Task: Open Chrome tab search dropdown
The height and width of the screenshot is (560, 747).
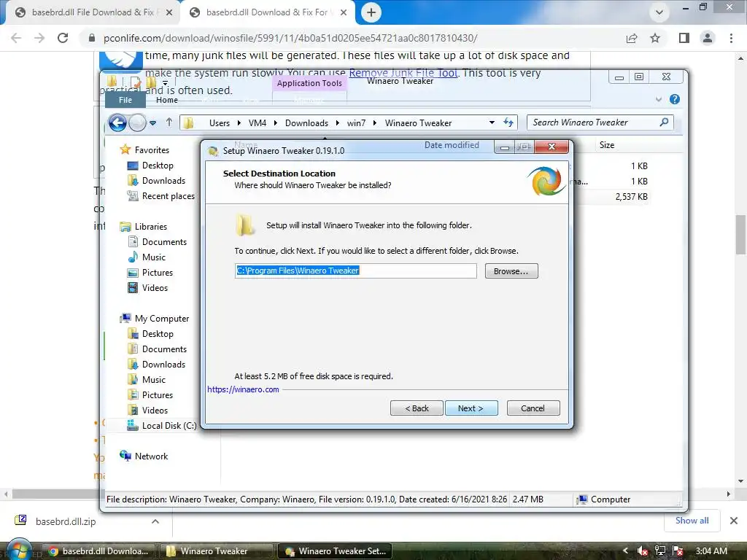Action: click(659, 12)
